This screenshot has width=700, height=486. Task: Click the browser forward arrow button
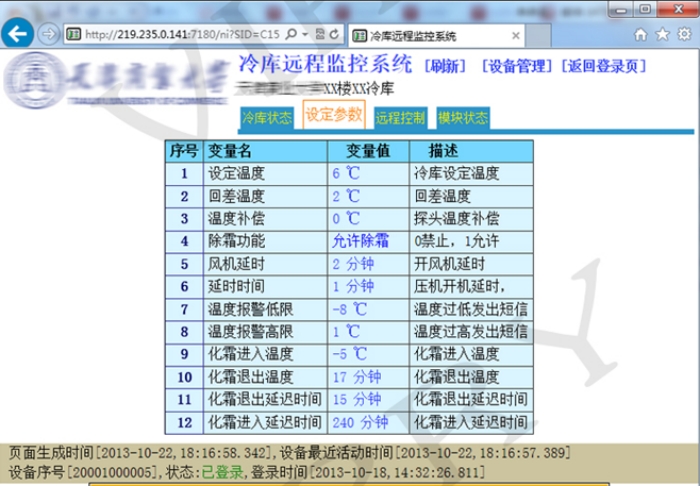pyautogui.click(x=48, y=34)
